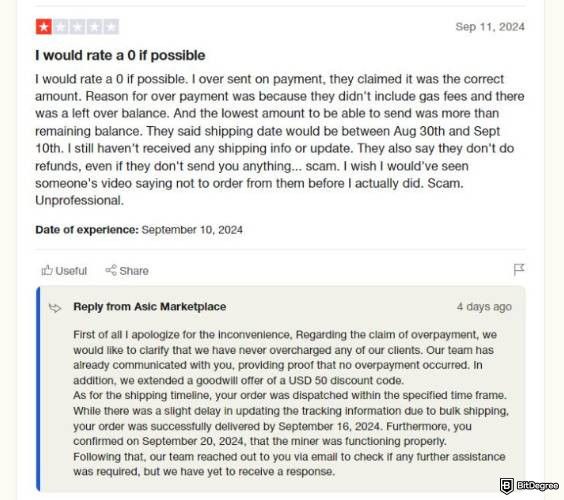
Task: Open the review title 'I would rate a 0'
Action: pyautogui.click(x=120, y=55)
